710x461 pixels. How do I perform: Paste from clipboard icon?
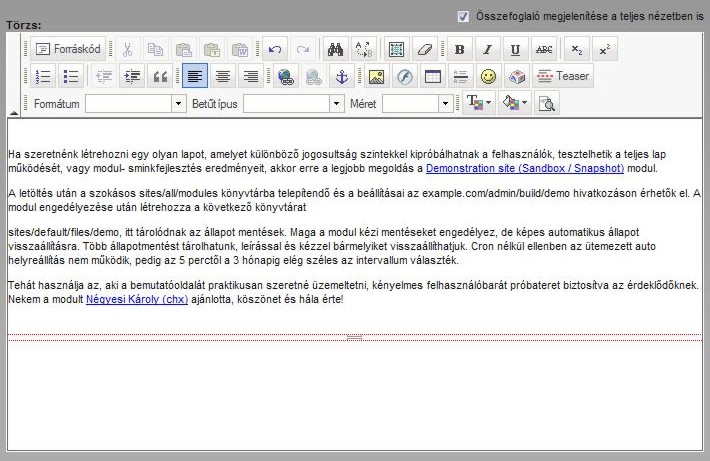pyautogui.click(x=183, y=49)
